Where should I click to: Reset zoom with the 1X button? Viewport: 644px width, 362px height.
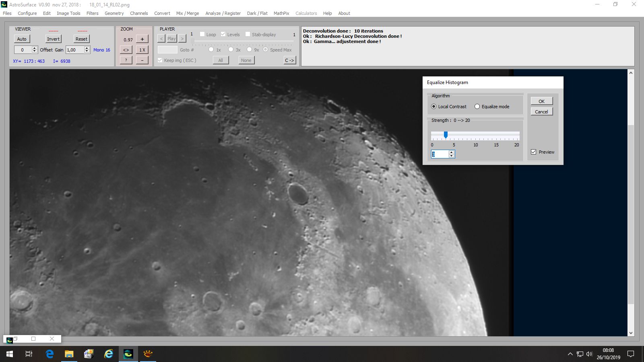pos(142,50)
